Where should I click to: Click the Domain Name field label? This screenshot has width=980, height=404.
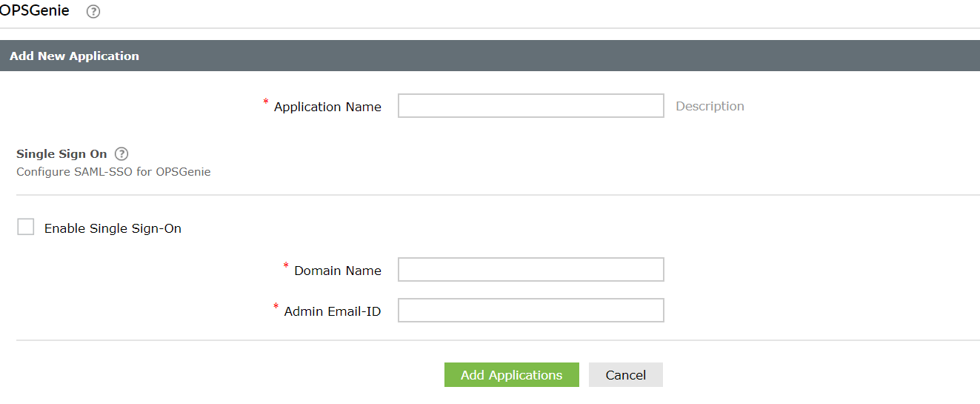click(x=338, y=271)
